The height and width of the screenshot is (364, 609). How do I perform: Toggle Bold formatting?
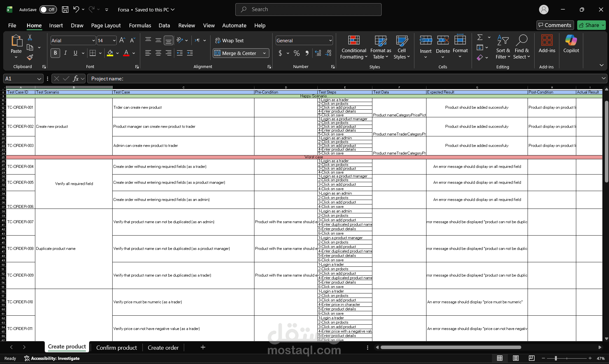[x=55, y=53]
